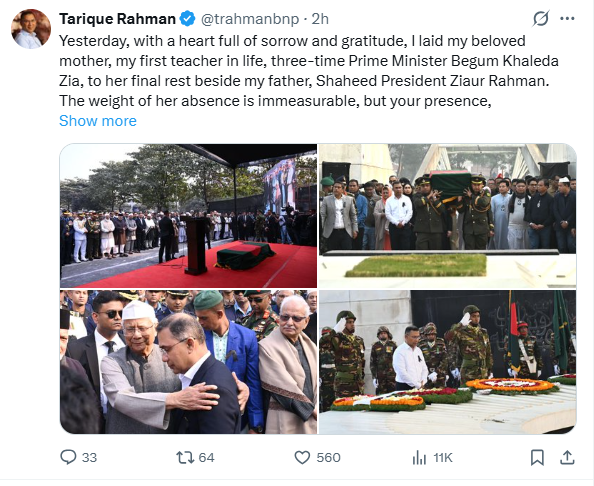Viewport: 594px width, 486px height.
Task: Open Tarique Rahman's profile avatar
Action: click(31, 29)
